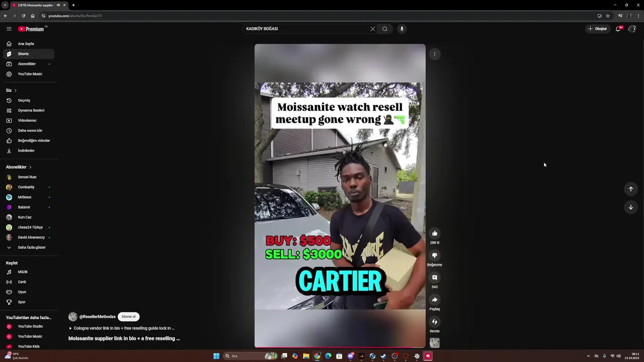Run search with the magnifier button
644x362 pixels.
pyautogui.click(x=385, y=29)
